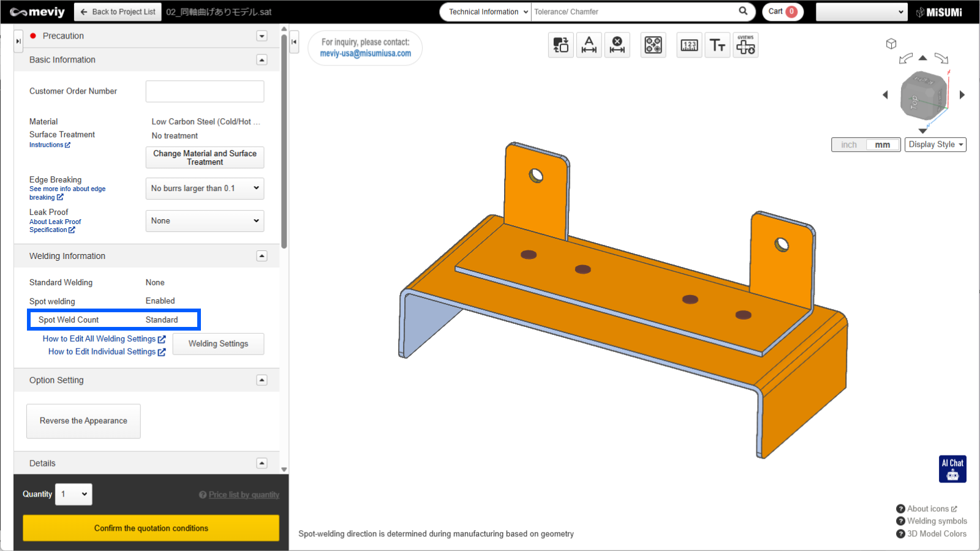
Task: Open the Leak Proof dropdown
Action: [x=205, y=221]
